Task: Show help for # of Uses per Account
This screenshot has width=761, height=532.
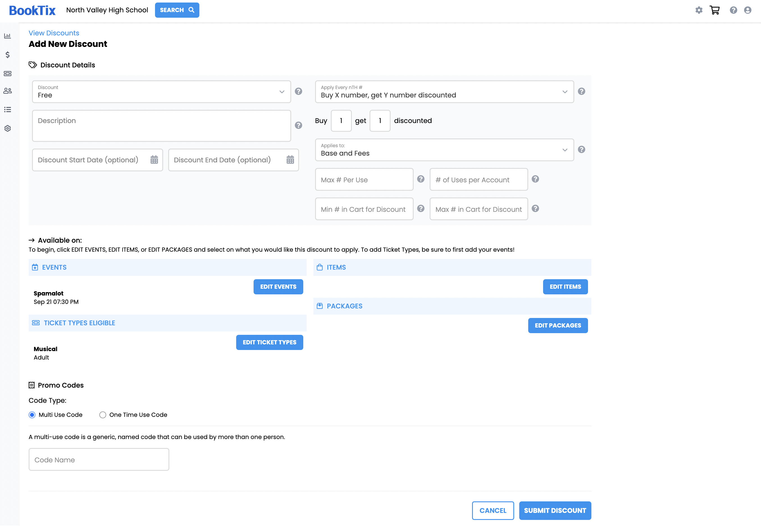Action: [x=536, y=179]
